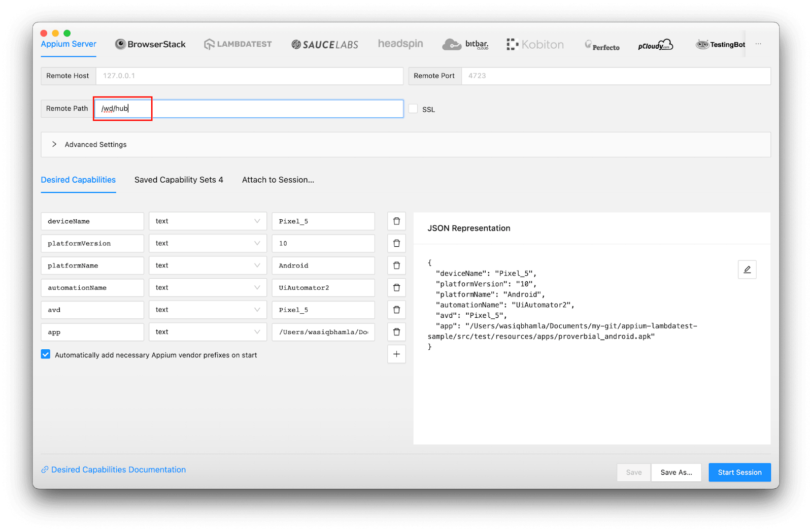Click the Save As button
This screenshot has width=812, height=532.
(x=676, y=472)
